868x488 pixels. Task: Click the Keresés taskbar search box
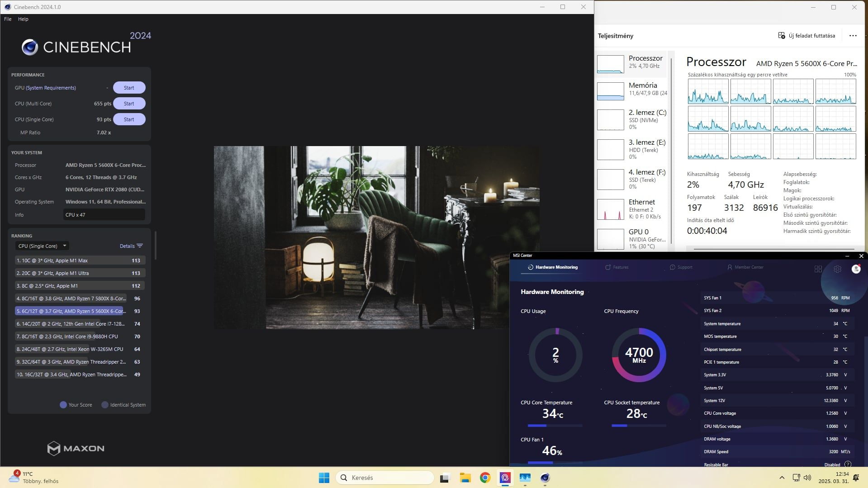click(x=385, y=478)
